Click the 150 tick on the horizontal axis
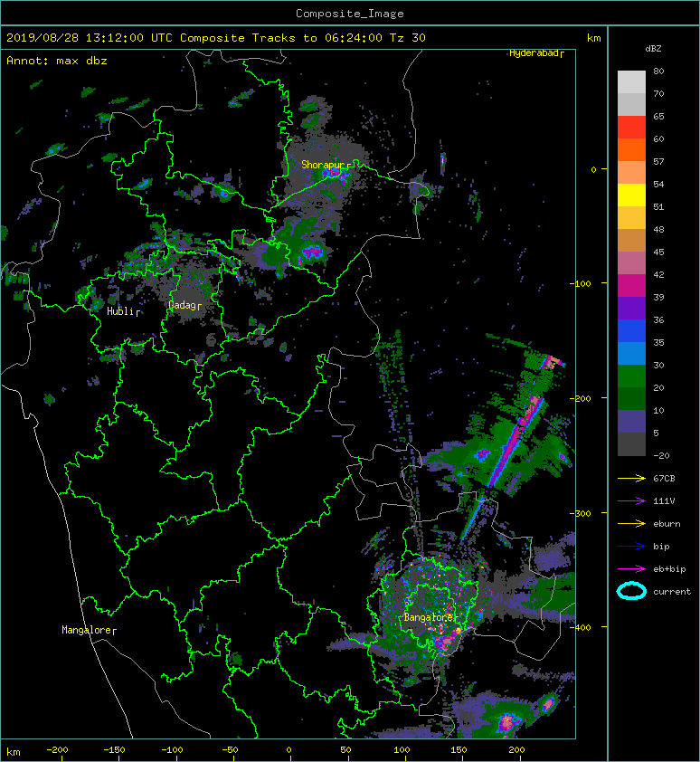Image resolution: width=700 pixels, height=762 pixels. click(x=459, y=750)
